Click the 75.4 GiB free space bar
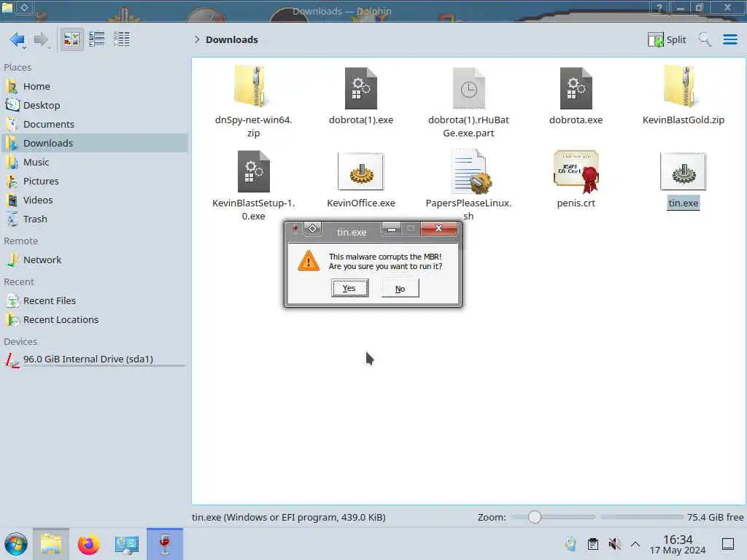Image resolution: width=747 pixels, height=560 pixels. pos(642,517)
